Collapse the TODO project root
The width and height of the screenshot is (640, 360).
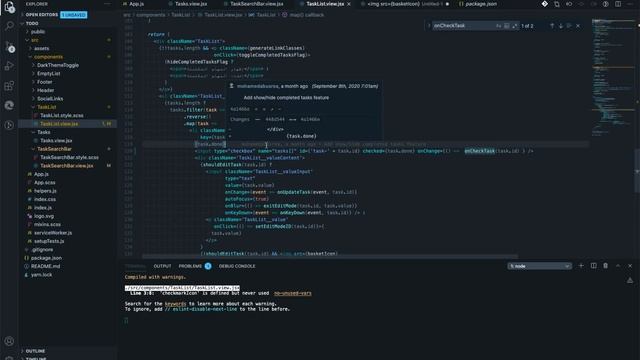point(32,23)
